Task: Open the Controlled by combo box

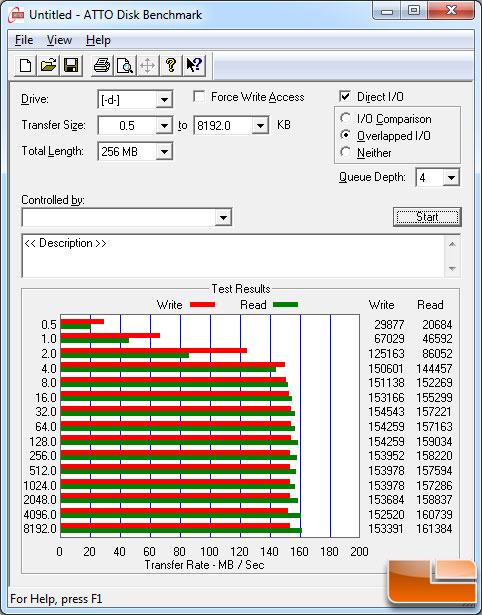Action: (x=127, y=217)
